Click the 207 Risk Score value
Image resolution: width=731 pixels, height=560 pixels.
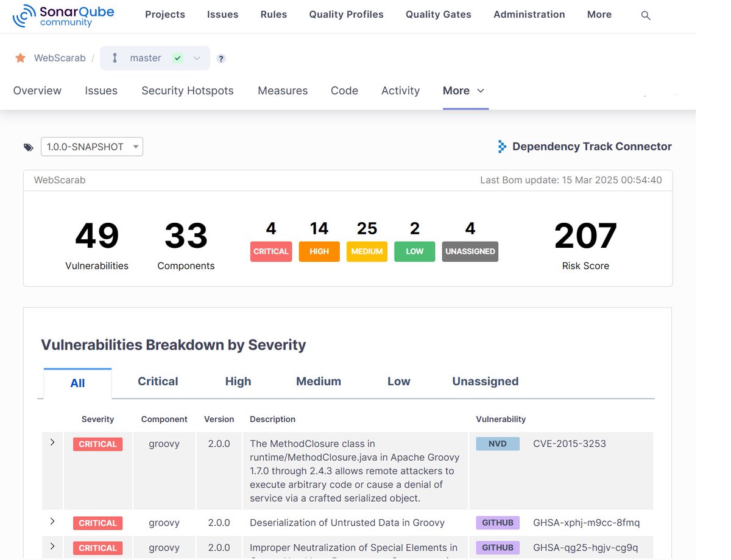585,236
